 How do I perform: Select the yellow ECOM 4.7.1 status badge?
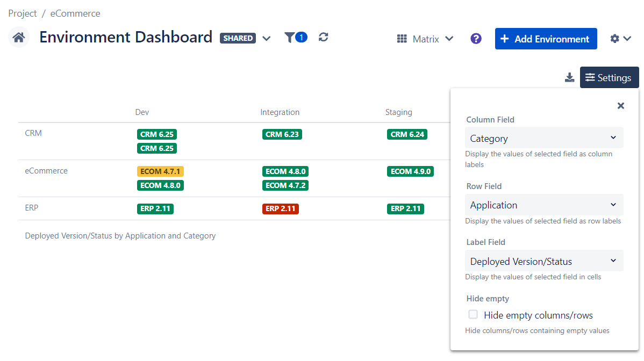160,171
